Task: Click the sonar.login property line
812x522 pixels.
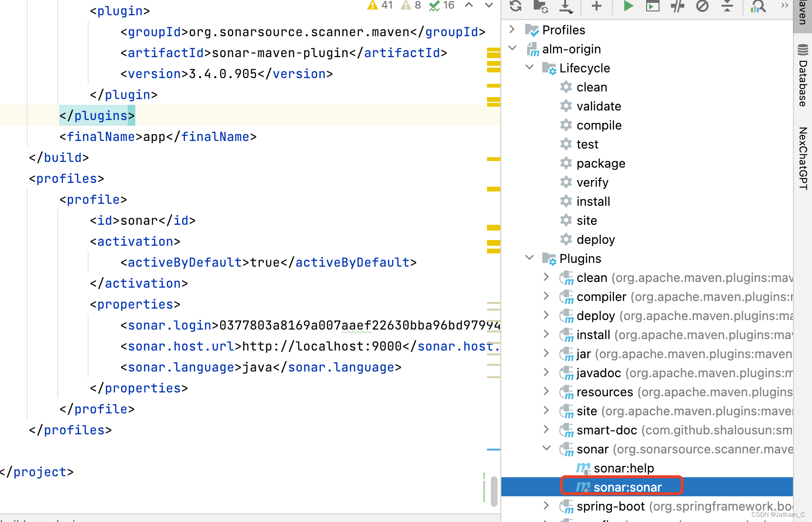Action: pyautogui.click(x=310, y=325)
